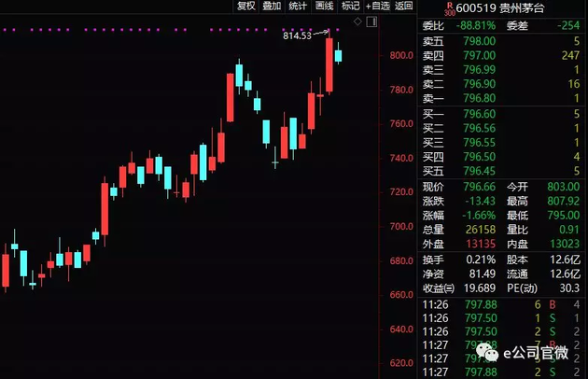
Task: Open the 叠加 overlay option
Action: coord(272,6)
